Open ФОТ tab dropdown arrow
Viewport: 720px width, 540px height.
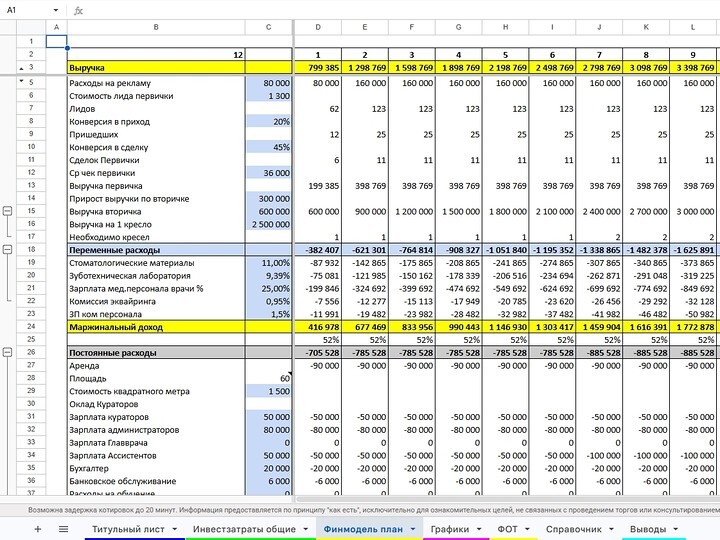[x=527, y=529]
